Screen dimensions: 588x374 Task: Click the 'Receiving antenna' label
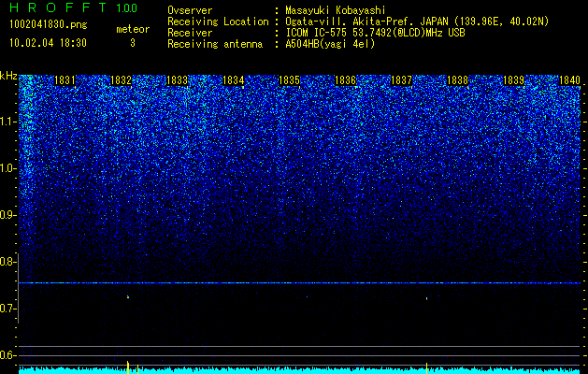point(215,44)
